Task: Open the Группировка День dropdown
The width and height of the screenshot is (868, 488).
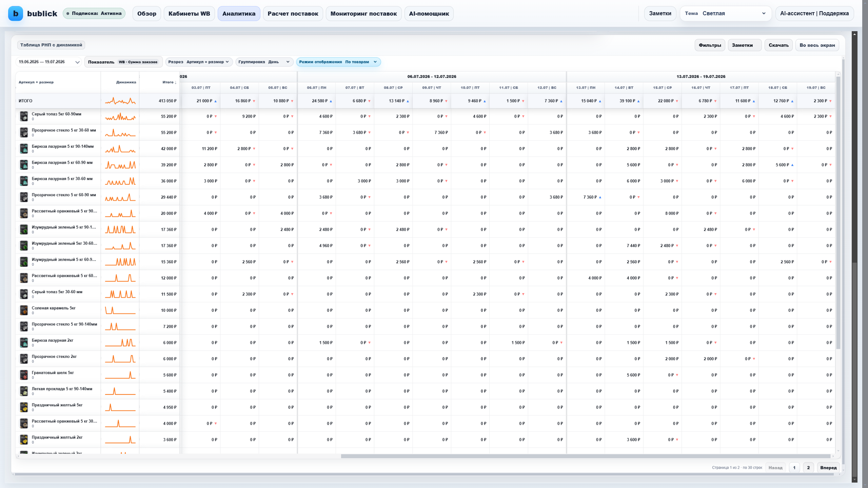Action: click(x=264, y=62)
